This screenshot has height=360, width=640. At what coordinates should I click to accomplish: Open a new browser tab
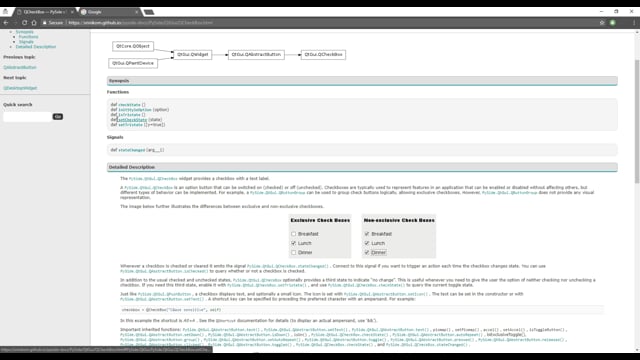(x=149, y=12)
